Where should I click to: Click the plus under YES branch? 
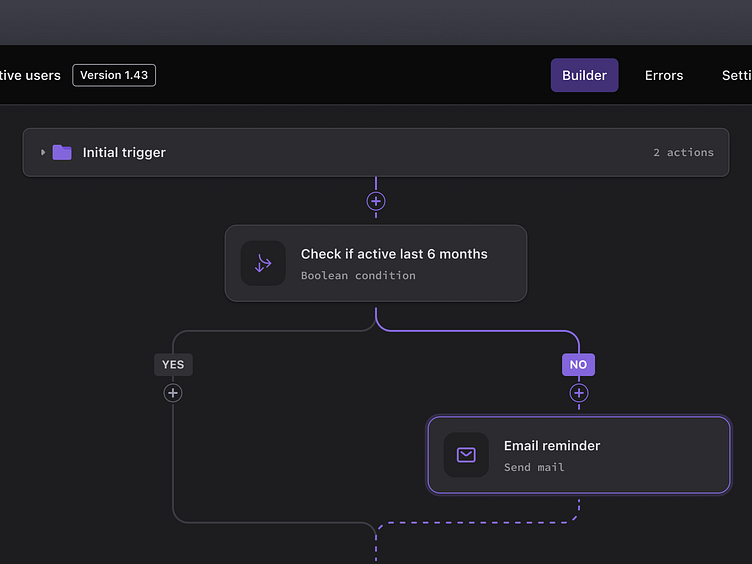click(x=173, y=393)
